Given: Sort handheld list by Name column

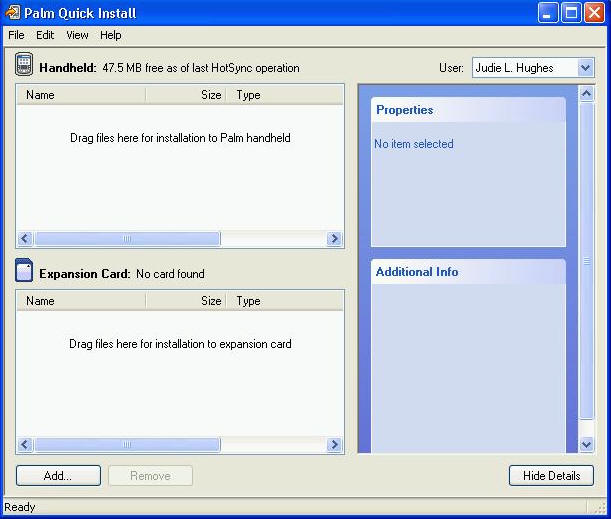Looking at the screenshot, I should click(80, 95).
